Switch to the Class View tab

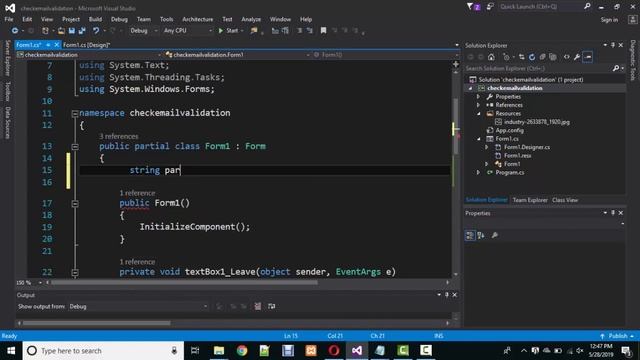point(565,200)
